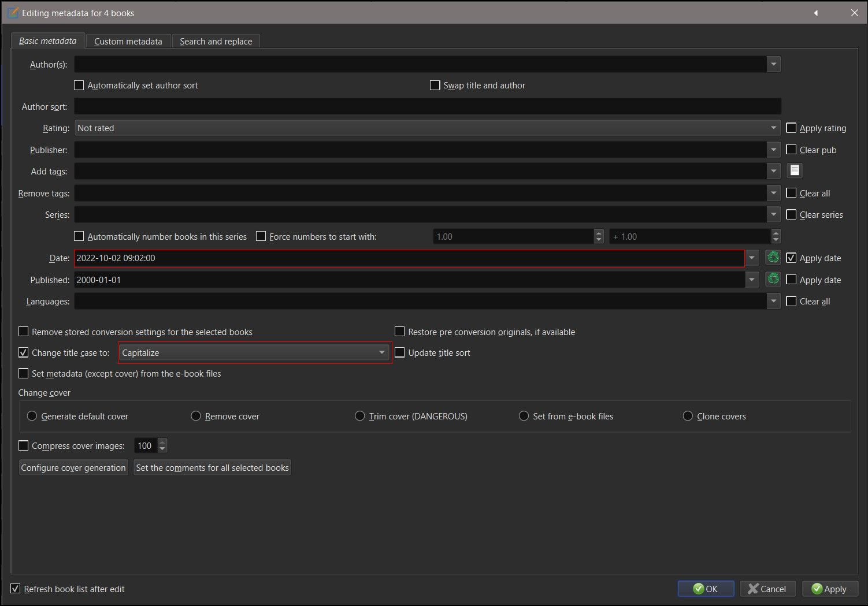Screen dimensions: 868x606
Task: Open the Capitalize title case dropdown
Action: click(x=255, y=352)
